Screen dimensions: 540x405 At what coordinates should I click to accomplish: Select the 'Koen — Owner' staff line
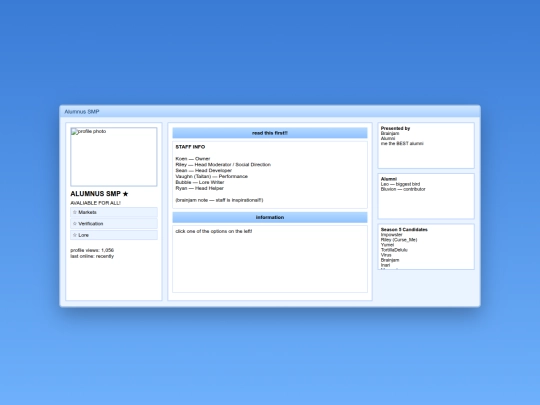193,159
